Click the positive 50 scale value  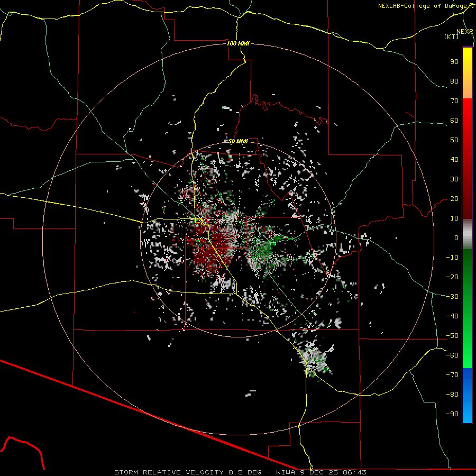[x=454, y=140]
